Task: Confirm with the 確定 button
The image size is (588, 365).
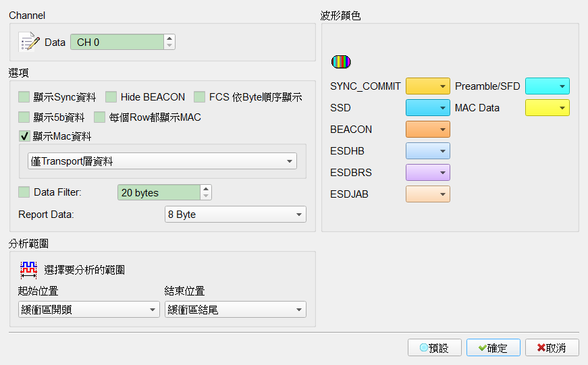Action: (493, 347)
